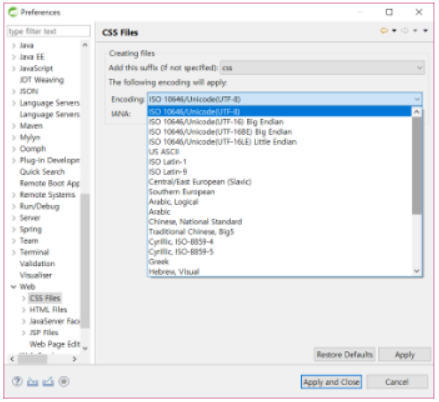Image resolution: width=439 pixels, height=402 pixels.
Task: Expand the HTML Files tree node
Action: [x=24, y=310]
